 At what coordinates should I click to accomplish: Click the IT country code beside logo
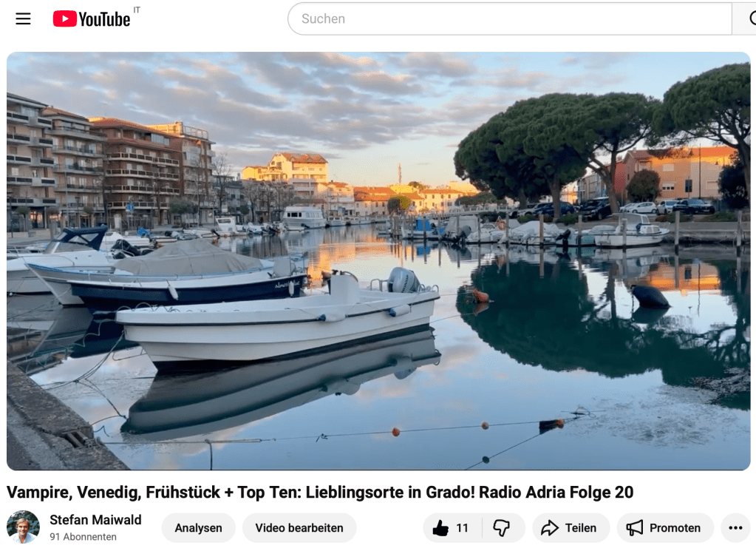click(137, 10)
